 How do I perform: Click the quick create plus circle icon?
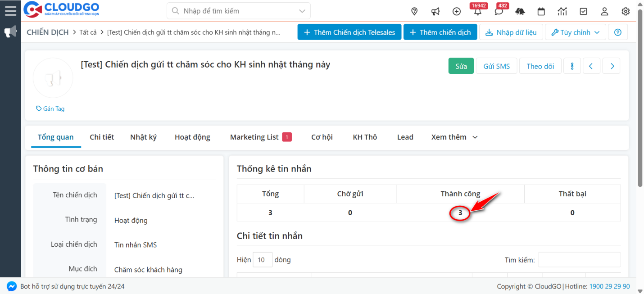click(457, 11)
